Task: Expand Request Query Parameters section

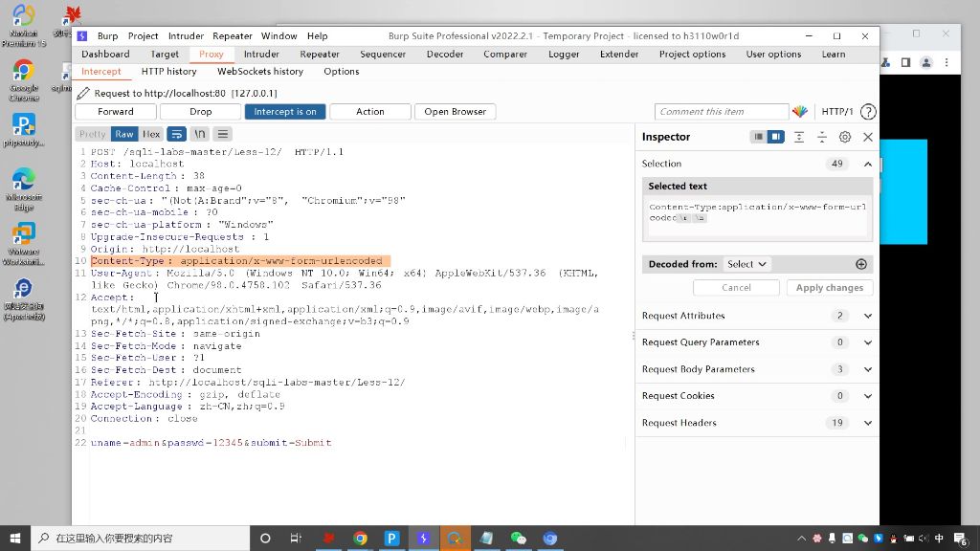Action: click(x=867, y=342)
